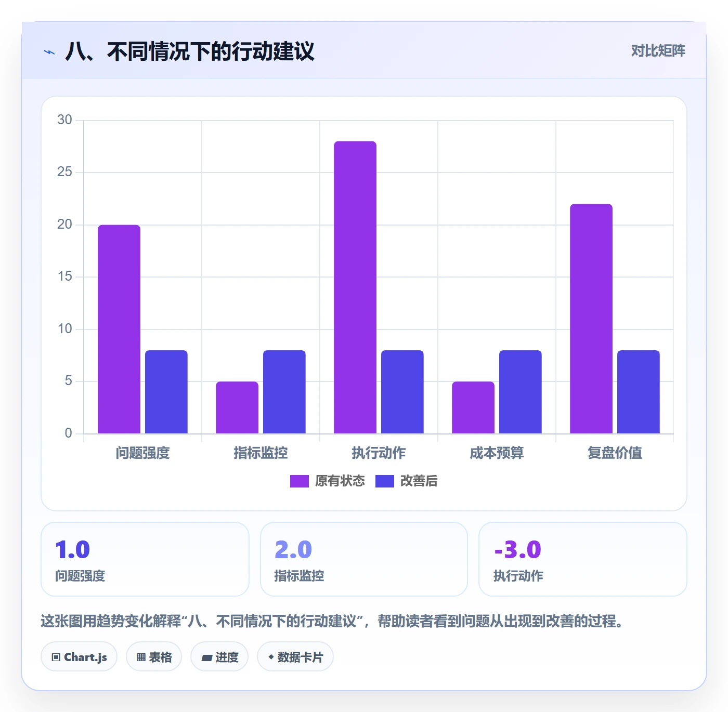Viewport: 728px width, 712px height.
Task: Open the 2.0 指标监控 data card
Action: 364,559
